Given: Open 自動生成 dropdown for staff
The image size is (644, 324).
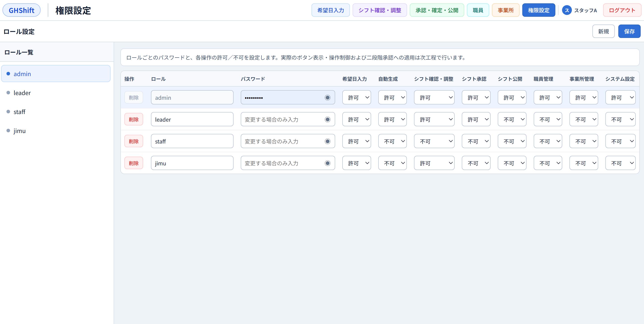Looking at the screenshot, I should coord(392,141).
